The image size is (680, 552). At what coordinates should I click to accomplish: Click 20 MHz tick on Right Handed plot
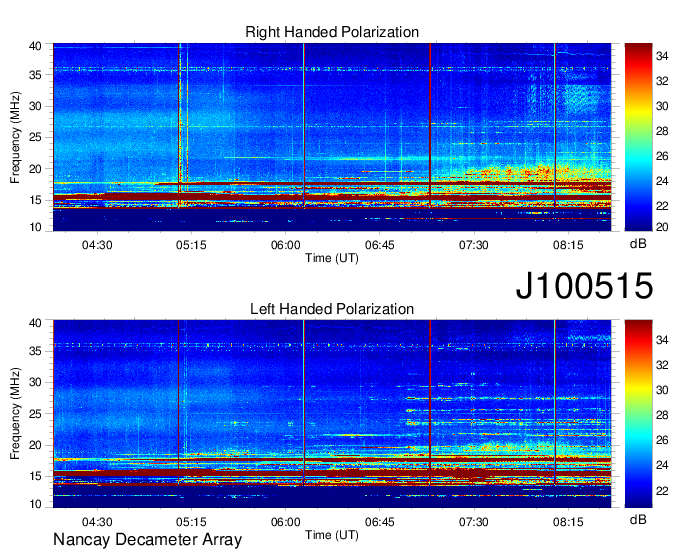35,170
